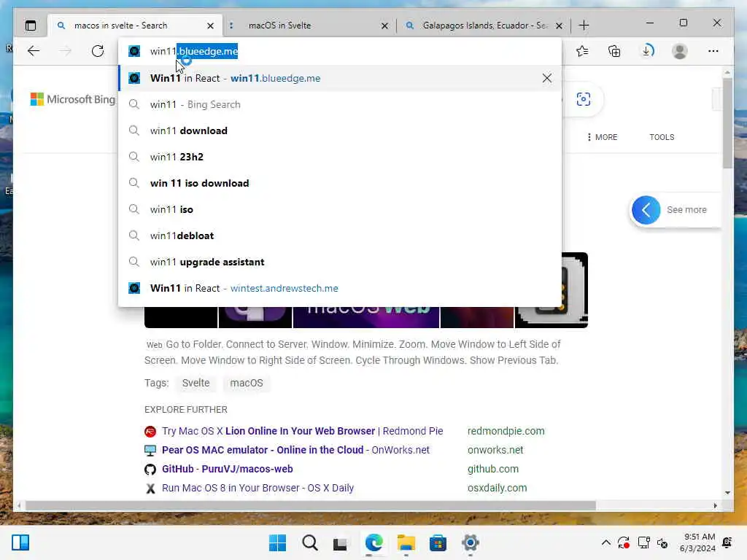Image resolution: width=747 pixels, height=560 pixels.
Task: Open Task View on the taskbar
Action: click(340, 542)
